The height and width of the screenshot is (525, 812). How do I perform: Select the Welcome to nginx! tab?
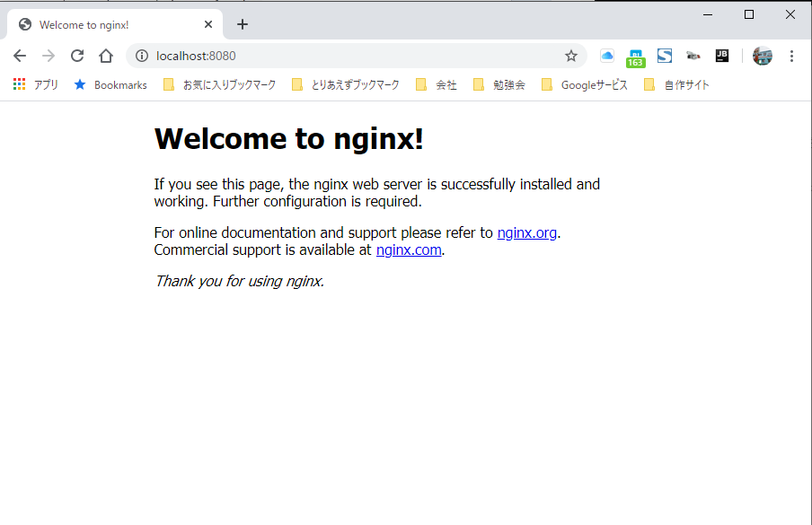point(115,24)
